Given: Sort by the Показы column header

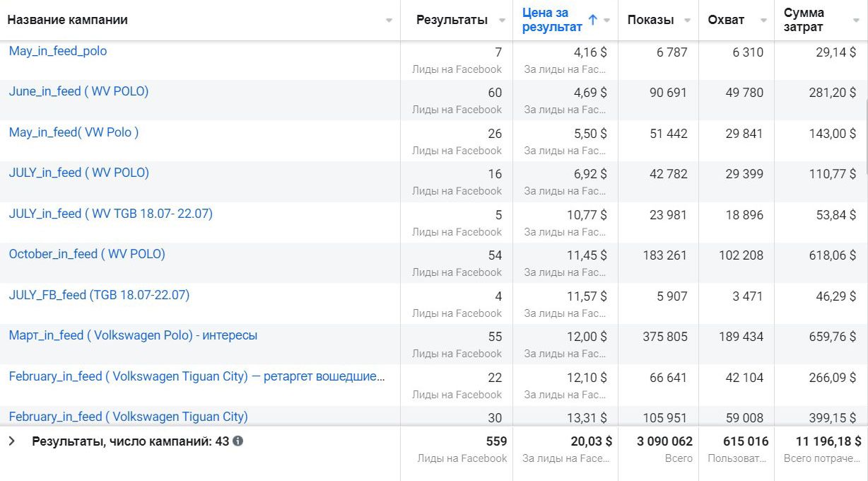Looking at the screenshot, I should click(650, 20).
